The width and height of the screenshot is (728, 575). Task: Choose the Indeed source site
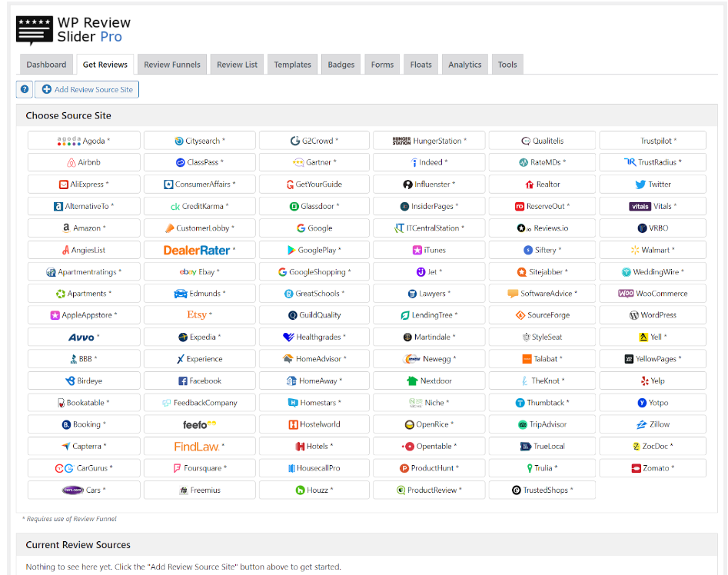point(429,162)
